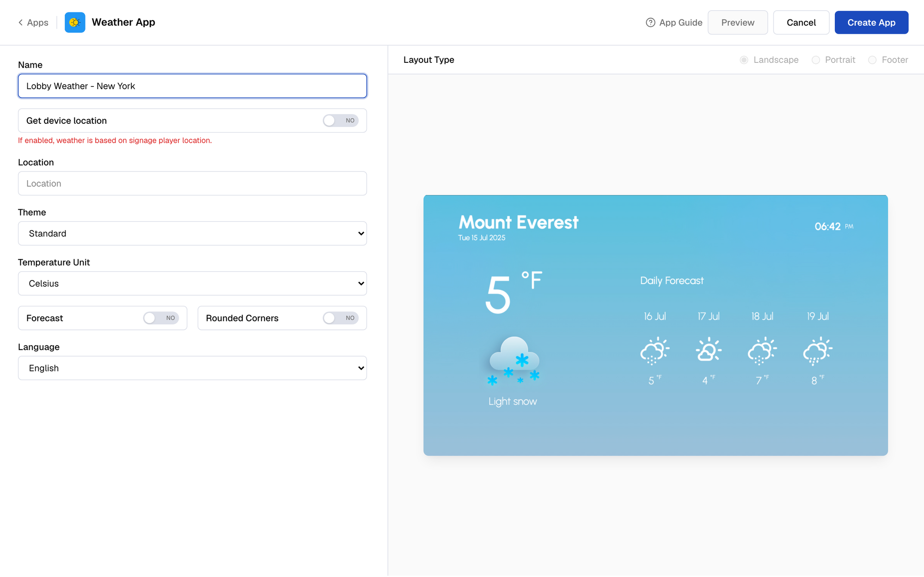Open the Language dropdown set to English

[192, 368]
